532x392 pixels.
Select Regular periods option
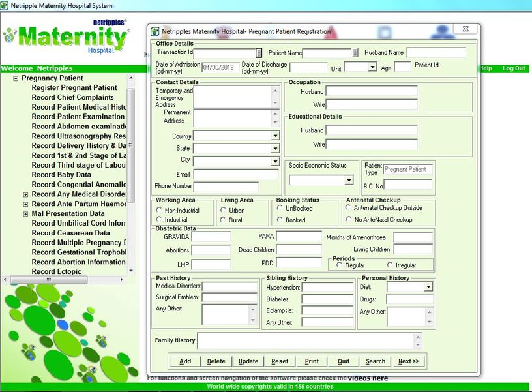click(x=339, y=265)
